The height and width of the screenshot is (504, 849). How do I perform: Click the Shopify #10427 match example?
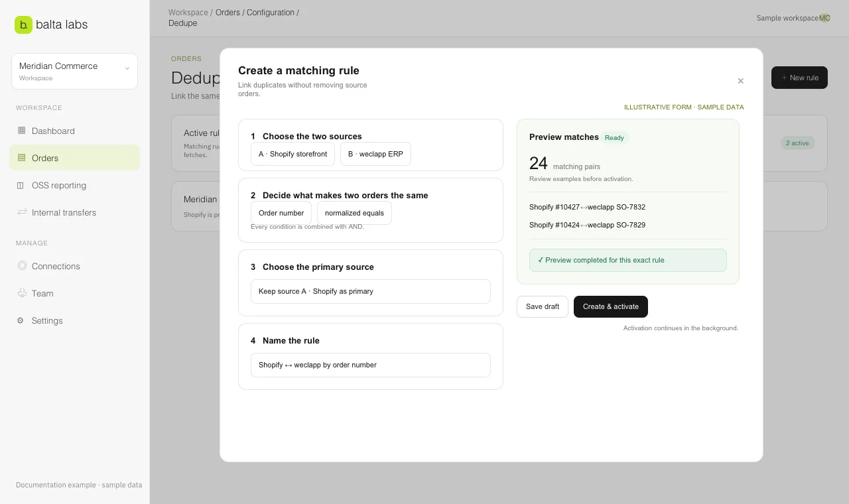click(588, 207)
